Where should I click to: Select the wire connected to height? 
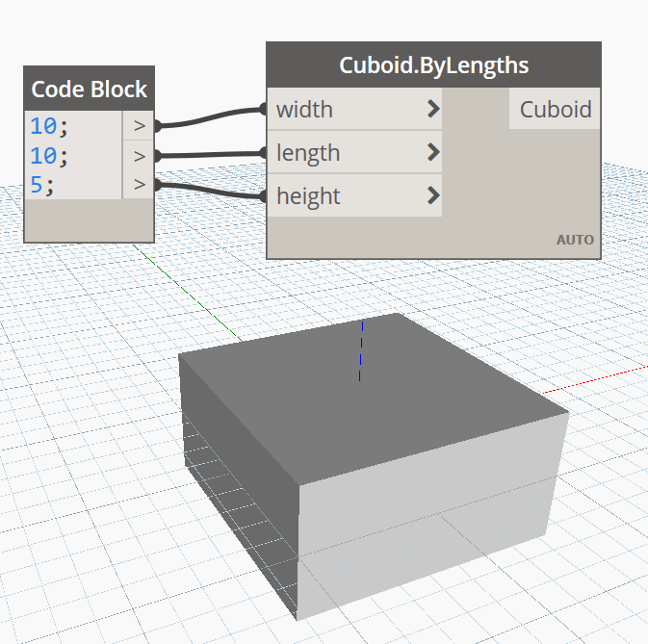click(211, 190)
